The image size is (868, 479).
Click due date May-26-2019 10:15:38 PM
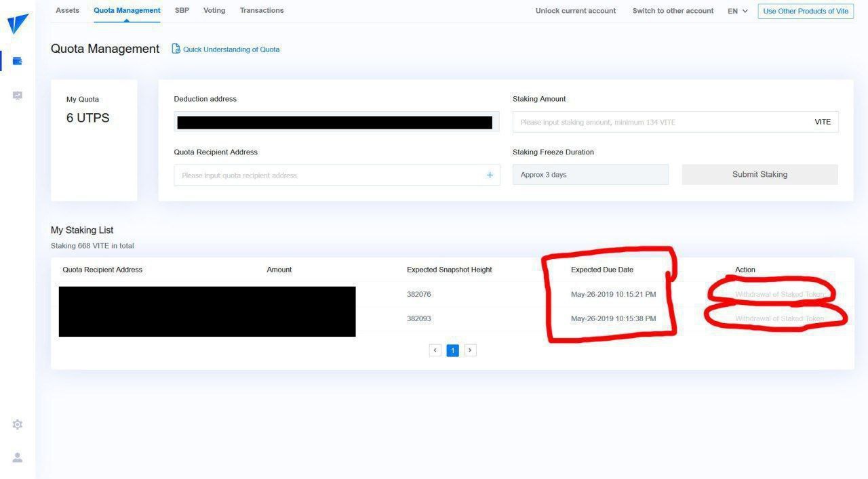[x=614, y=318]
